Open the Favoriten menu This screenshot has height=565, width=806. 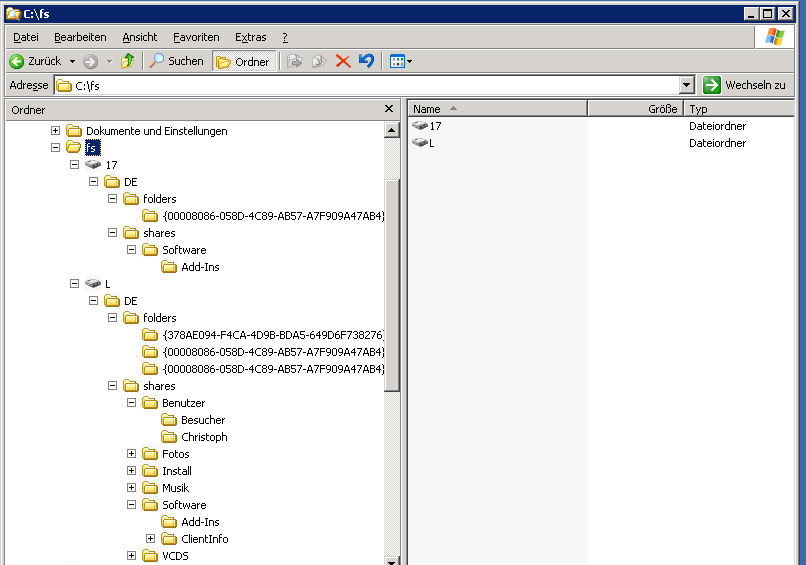tap(196, 37)
